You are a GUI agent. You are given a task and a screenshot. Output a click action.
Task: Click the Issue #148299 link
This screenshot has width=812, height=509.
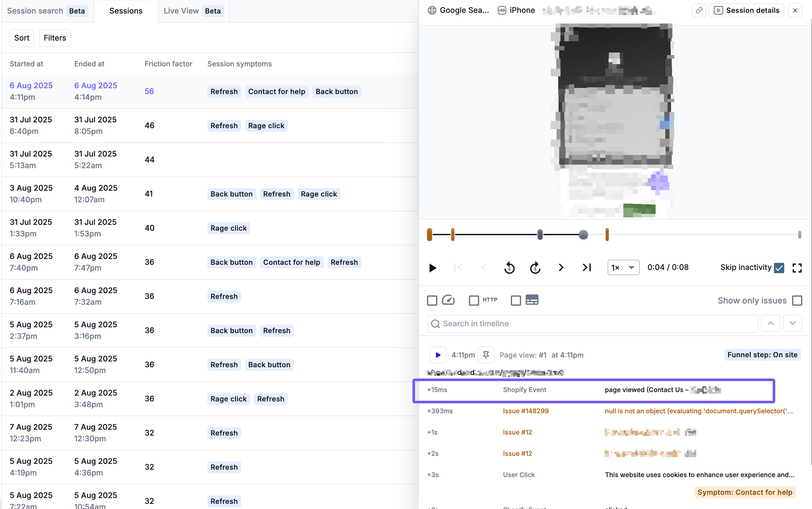(x=526, y=411)
